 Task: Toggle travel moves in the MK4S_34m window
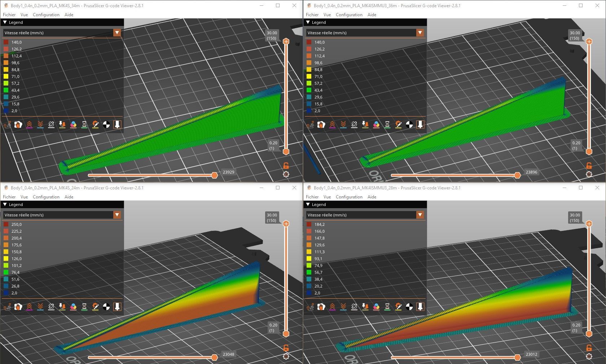(x=7, y=125)
